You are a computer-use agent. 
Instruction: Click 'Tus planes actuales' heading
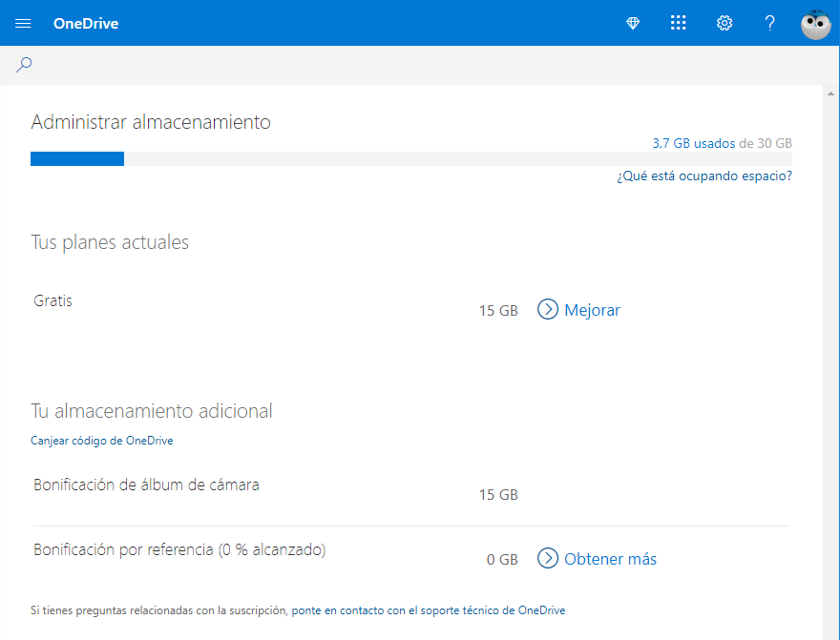pos(110,242)
